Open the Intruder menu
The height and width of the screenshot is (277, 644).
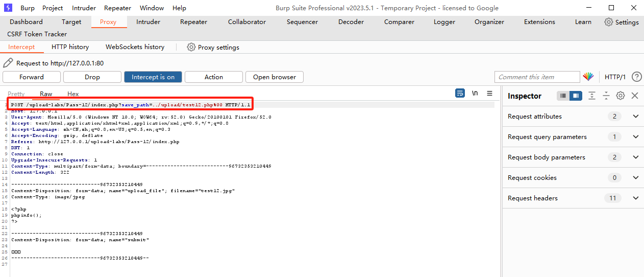coord(84,8)
